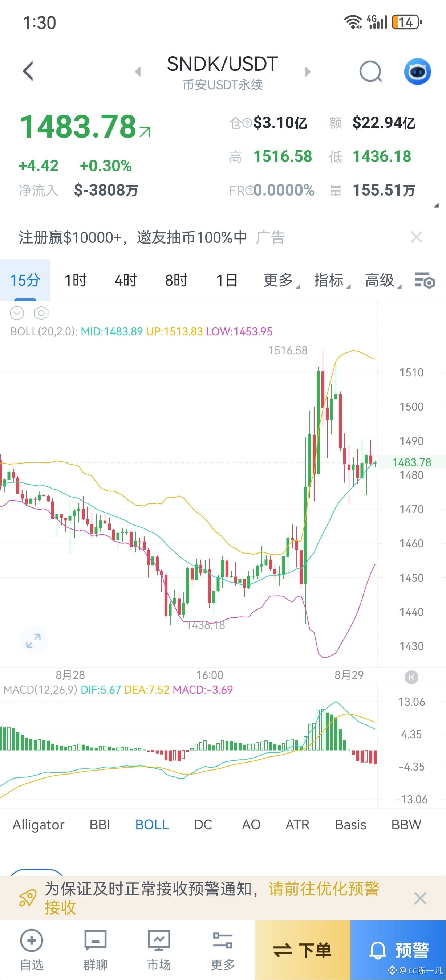Tap the open interest help question icon
The height and width of the screenshot is (980, 446).
click(x=247, y=123)
